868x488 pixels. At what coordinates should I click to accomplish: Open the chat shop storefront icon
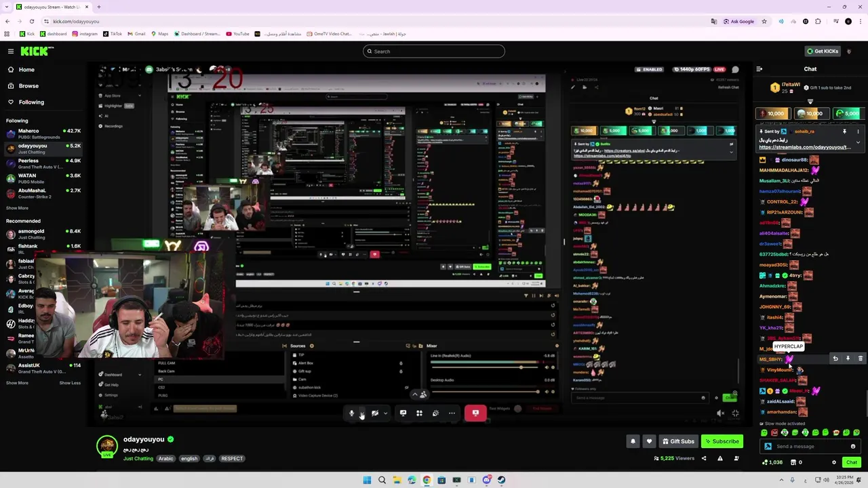794,462
